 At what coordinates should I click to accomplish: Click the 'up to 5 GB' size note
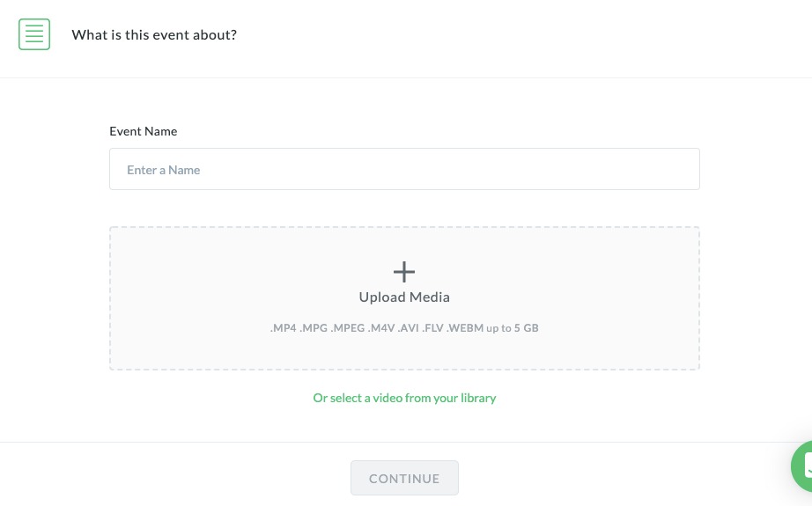pyautogui.click(x=513, y=328)
